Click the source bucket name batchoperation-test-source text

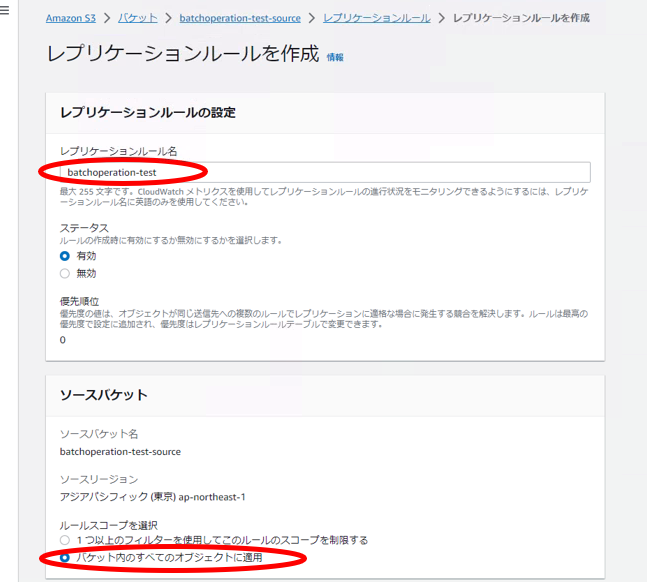click(120, 451)
